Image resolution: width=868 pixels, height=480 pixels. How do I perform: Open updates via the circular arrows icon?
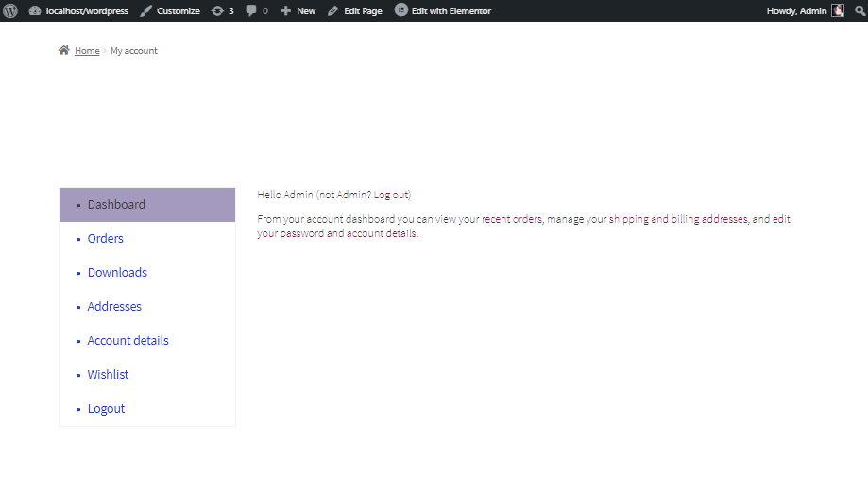[x=217, y=10]
